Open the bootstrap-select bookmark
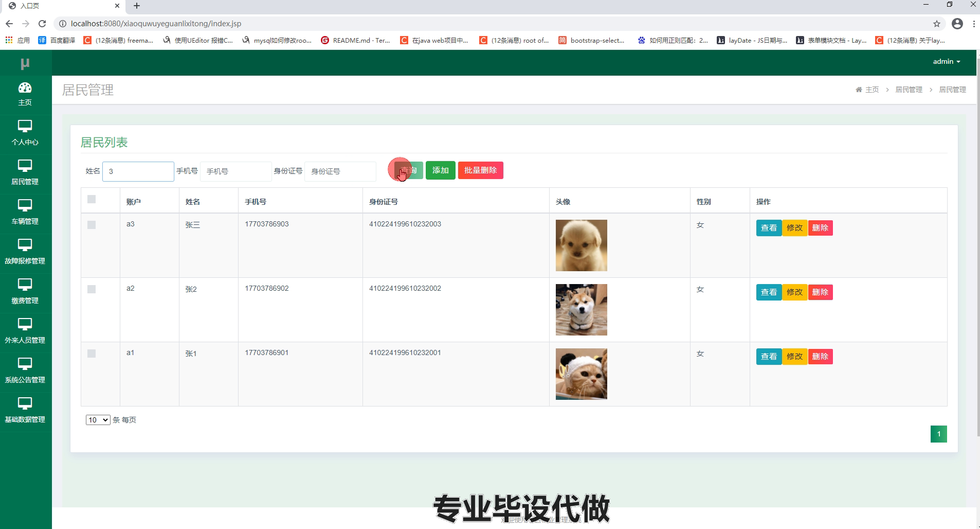This screenshot has width=980, height=529. [591, 40]
